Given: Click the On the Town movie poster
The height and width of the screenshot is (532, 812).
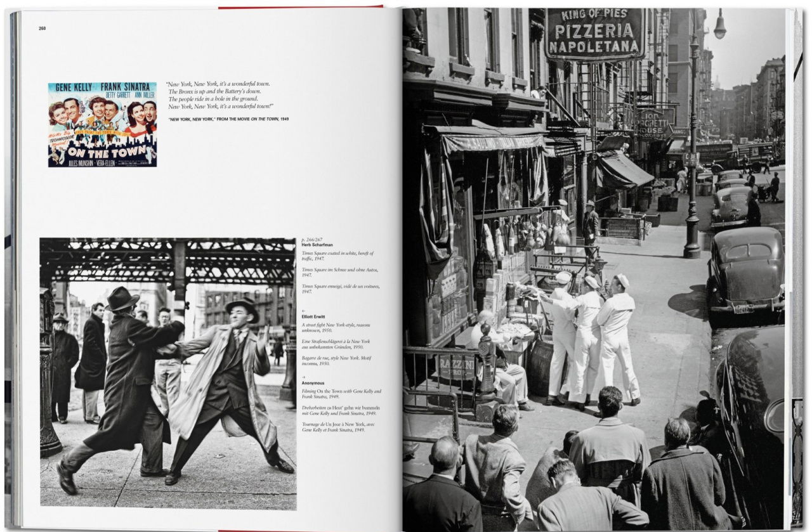Looking at the screenshot, I should [102, 124].
